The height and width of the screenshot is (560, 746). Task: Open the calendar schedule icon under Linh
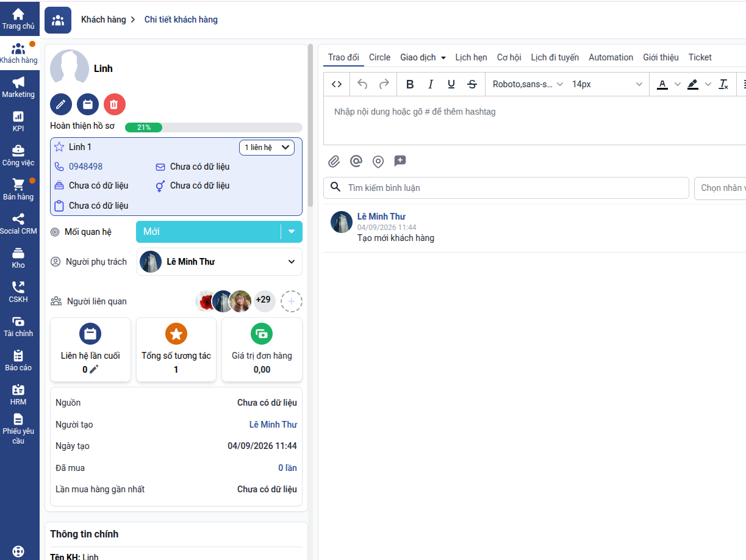(x=88, y=105)
